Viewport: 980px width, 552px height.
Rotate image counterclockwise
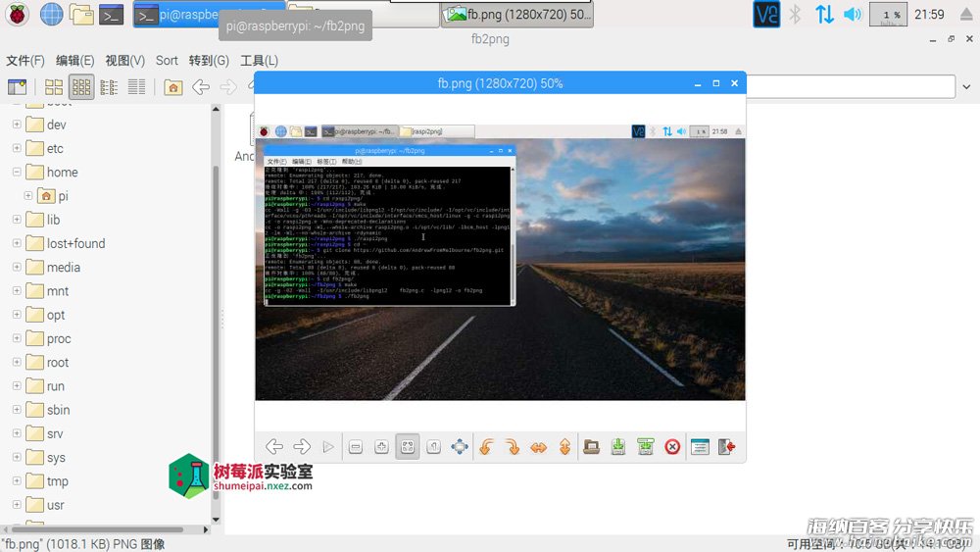486,446
